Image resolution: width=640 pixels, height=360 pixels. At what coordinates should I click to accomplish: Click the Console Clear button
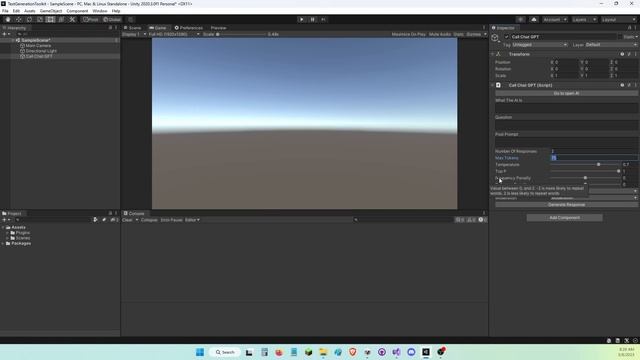click(x=127, y=220)
